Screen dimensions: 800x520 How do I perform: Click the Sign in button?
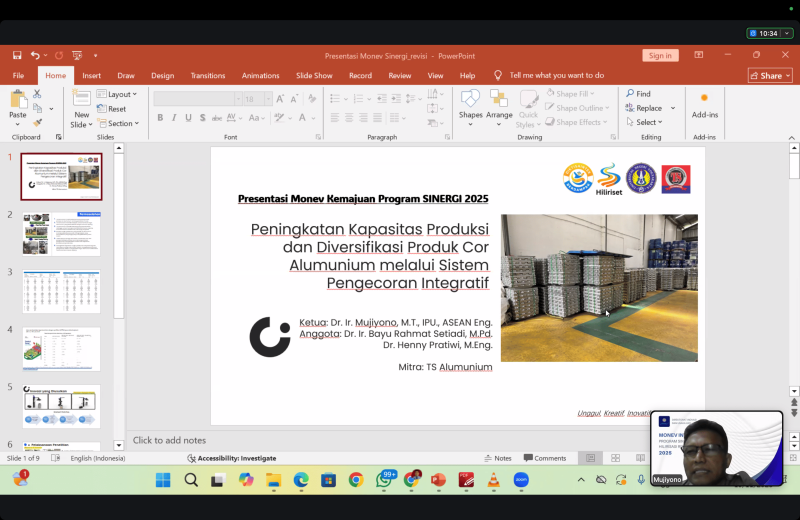[660, 56]
